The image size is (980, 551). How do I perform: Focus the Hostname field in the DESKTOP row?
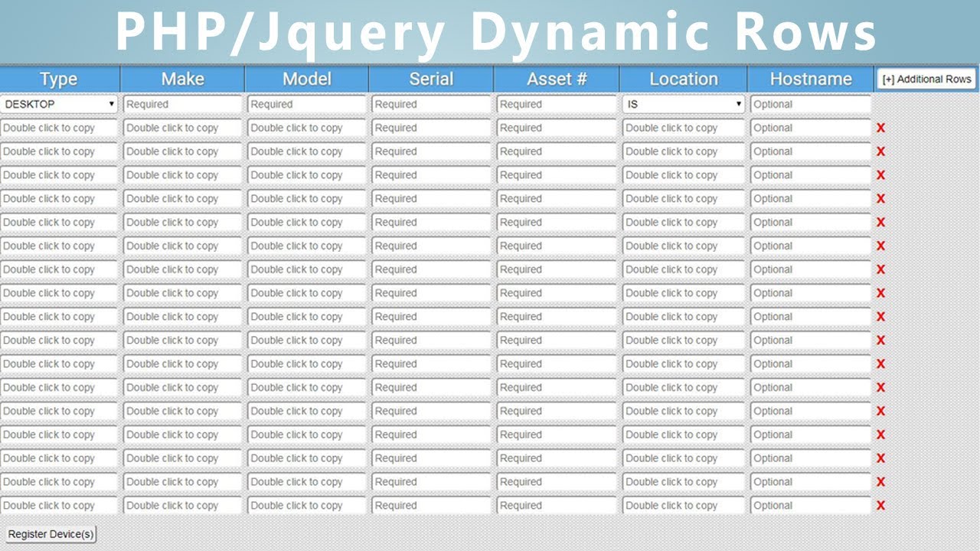811,104
